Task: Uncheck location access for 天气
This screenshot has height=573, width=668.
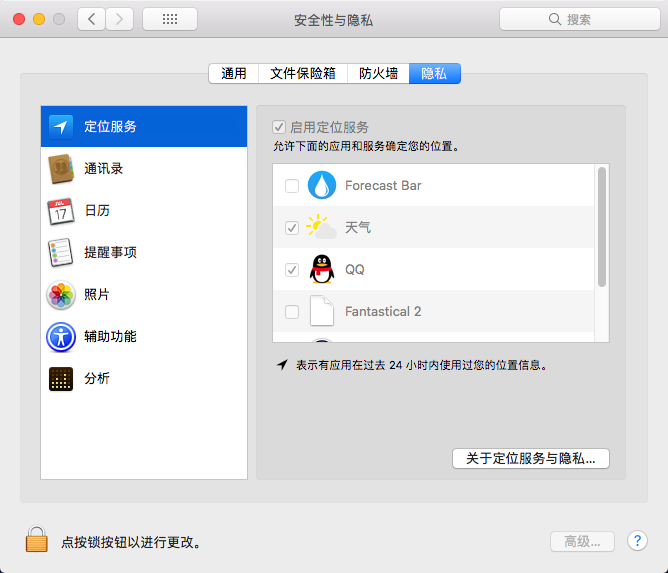Action: tap(292, 227)
